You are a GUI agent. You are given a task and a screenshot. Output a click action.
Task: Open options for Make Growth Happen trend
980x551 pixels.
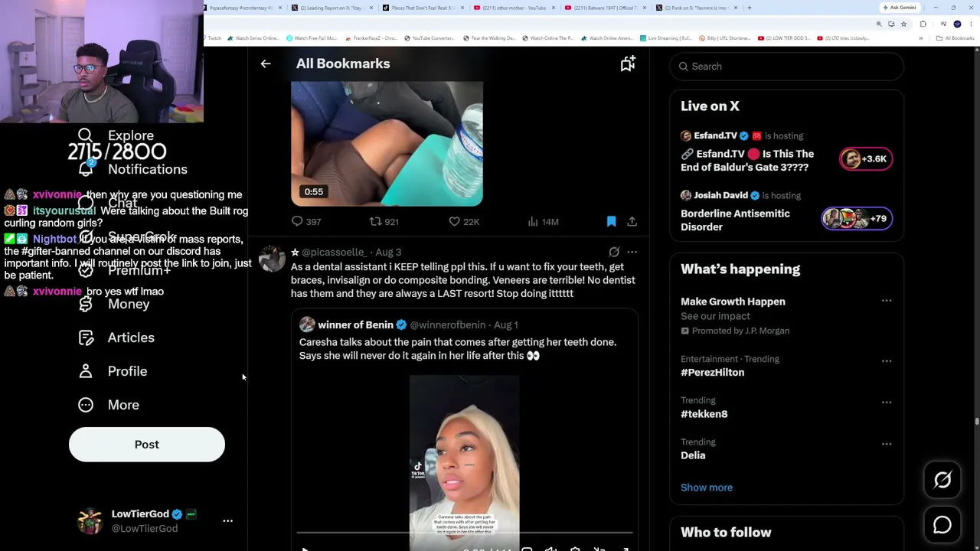[x=887, y=301]
